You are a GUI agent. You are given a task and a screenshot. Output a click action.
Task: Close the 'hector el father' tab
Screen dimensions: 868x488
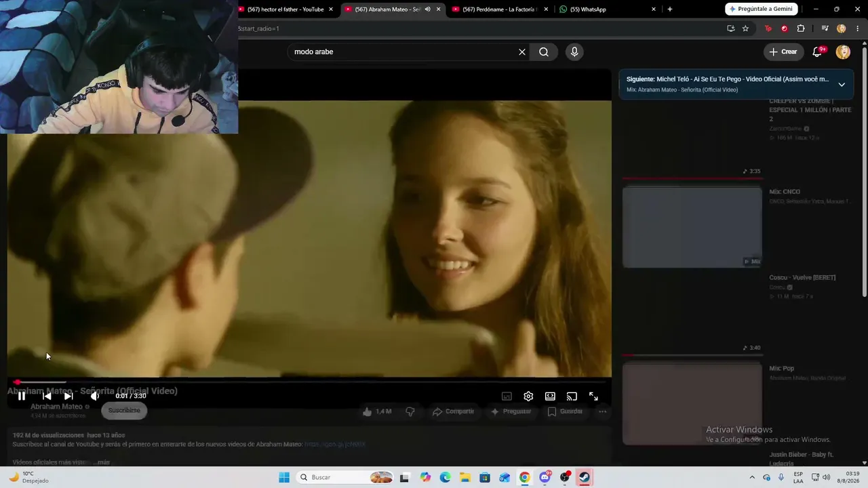coord(331,9)
